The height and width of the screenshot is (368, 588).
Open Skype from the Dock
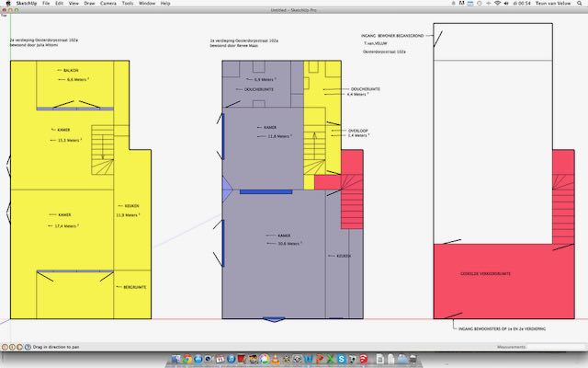(x=341, y=359)
